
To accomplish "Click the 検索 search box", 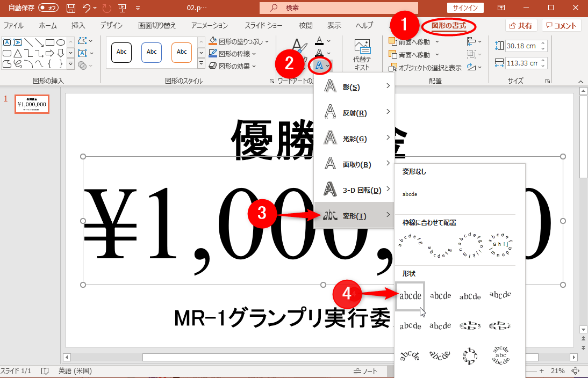I will pyautogui.click(x=339, y=8).
